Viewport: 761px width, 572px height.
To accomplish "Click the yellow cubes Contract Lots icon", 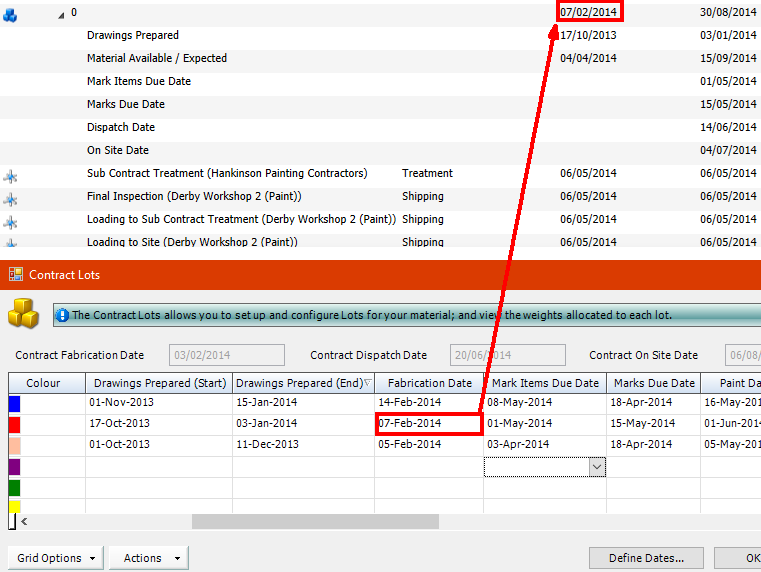I will (22, 313).
